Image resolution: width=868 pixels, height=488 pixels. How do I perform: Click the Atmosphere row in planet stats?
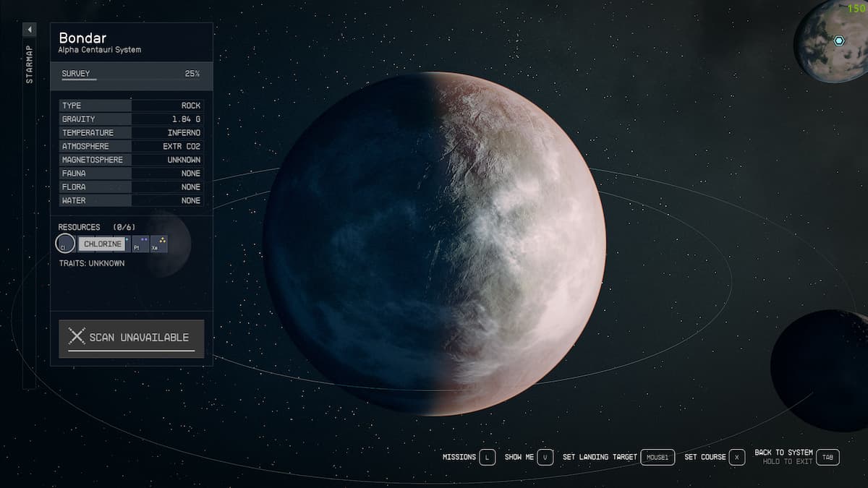(x=131, y=146)
